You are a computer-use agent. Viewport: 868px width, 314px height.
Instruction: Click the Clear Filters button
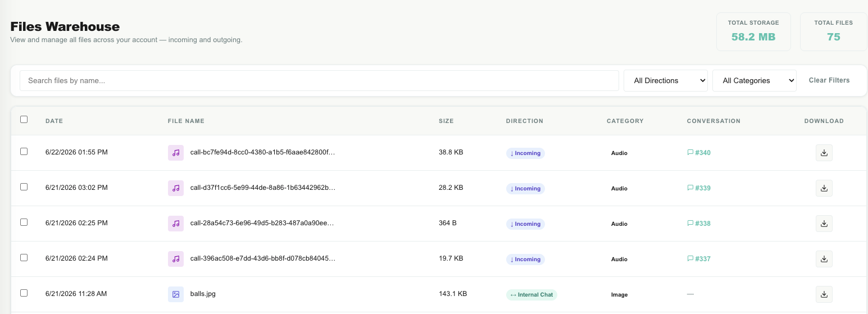[829, 80]
